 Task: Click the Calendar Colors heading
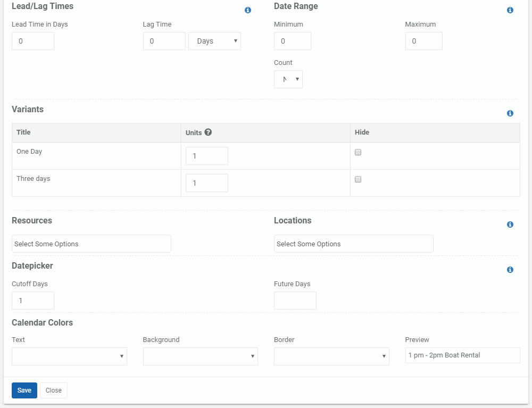click(43, 322)
